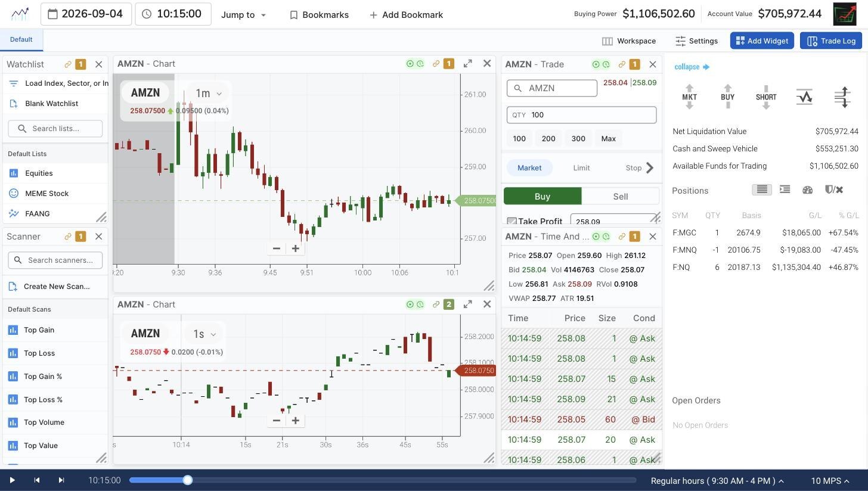Image resolution: width=868 pixels, height=491 pixels.
Task: Toggle link group 2 on 1s chart
Action: tap(449, 304)
